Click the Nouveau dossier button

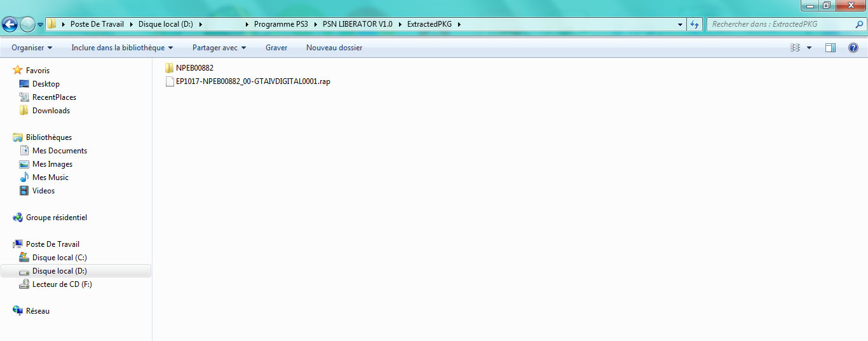(334, 48)
